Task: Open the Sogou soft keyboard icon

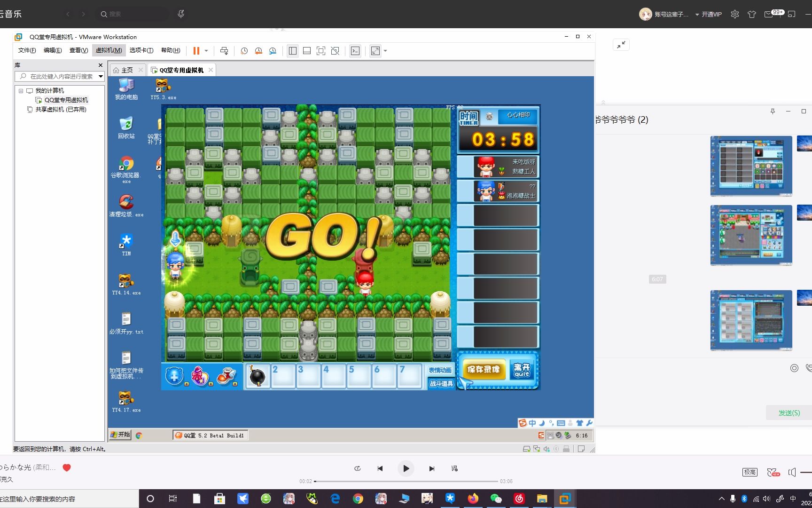Action: pos(561,423)
